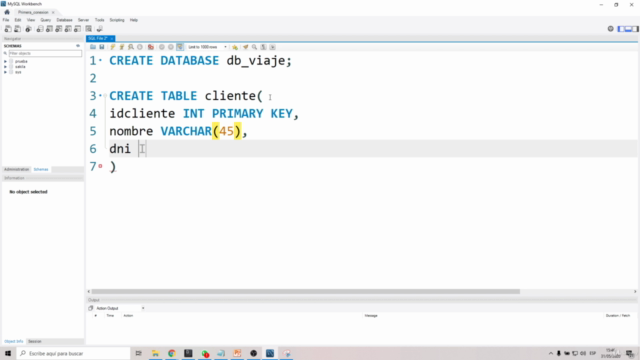Toggle the sidebar layout panel button
The image size is (640, 360).
[622, 29]
